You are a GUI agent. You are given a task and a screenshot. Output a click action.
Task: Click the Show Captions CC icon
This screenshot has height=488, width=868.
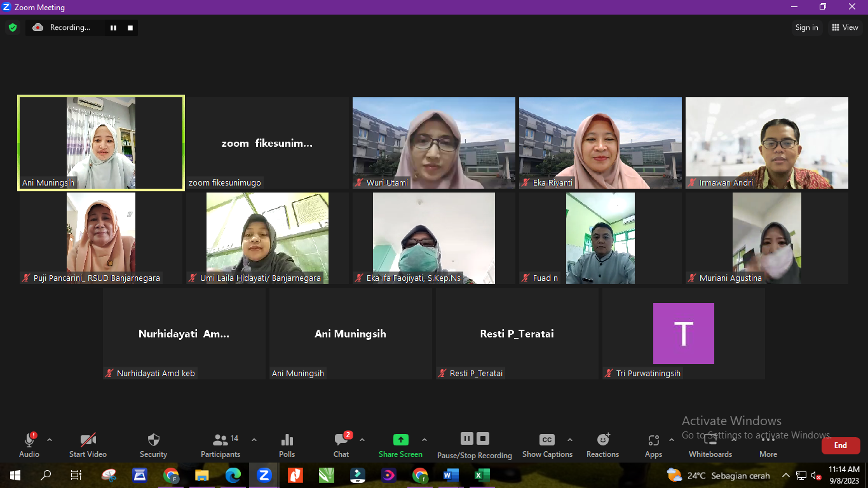click(x=547, y=440)
